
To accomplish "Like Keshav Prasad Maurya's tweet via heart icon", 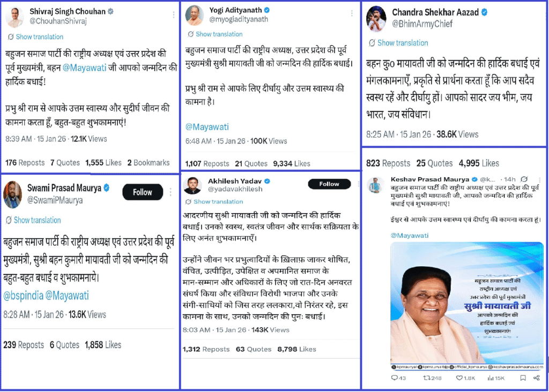I will (x=459, y=378).
